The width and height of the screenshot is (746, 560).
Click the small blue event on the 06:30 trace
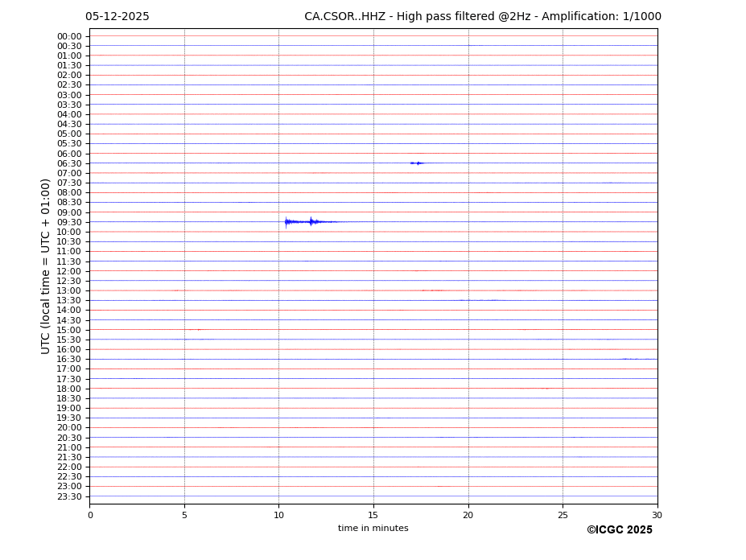click(x=416, y=163)
